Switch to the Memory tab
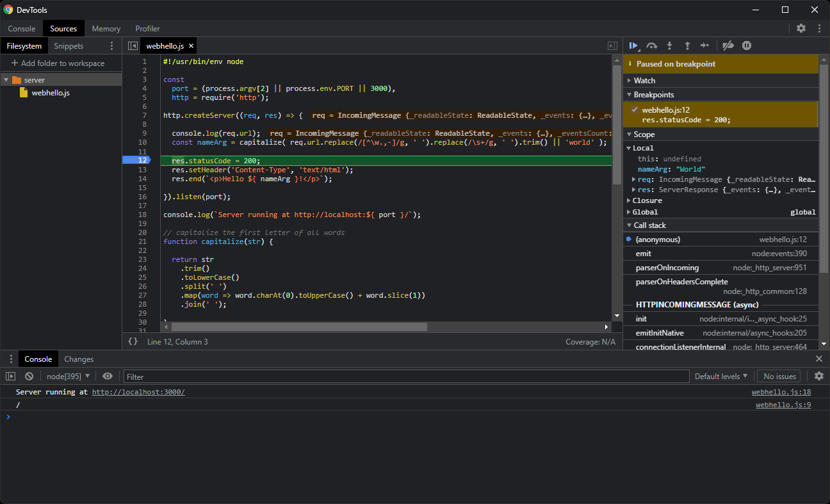The image size is (830, 504). click(106, 28)
